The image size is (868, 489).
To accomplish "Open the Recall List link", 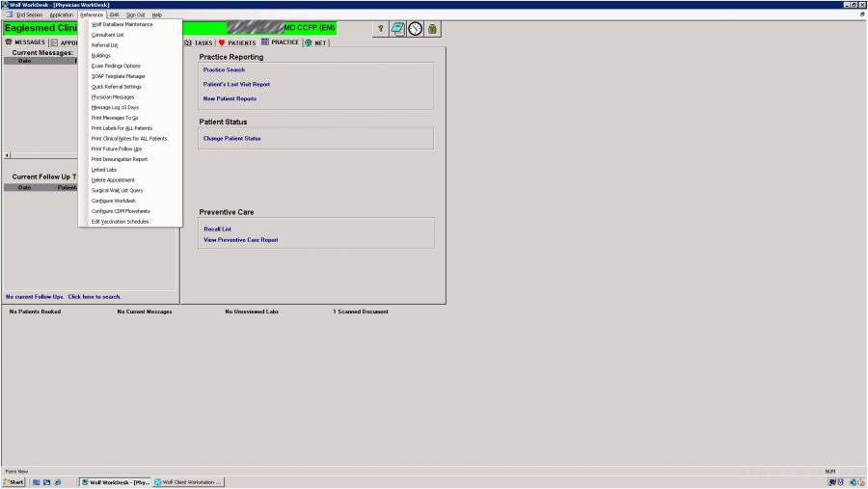I will 217,229.
